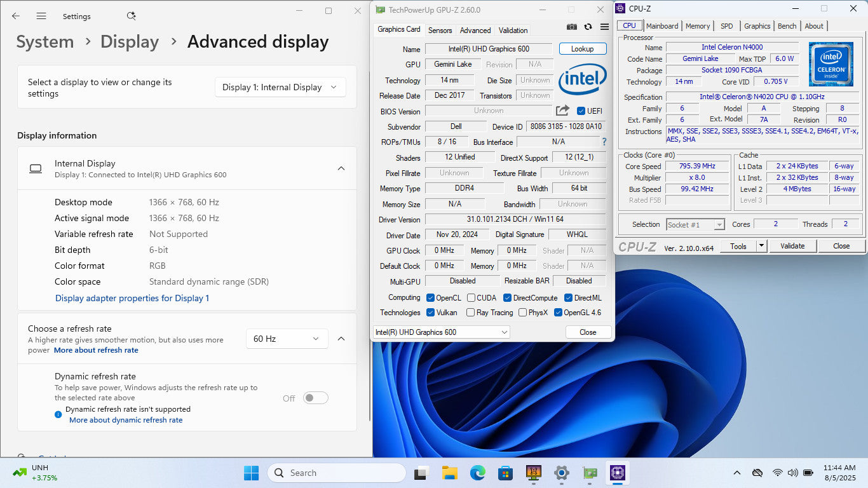Click the Settings search magnifier icon
Screen dimensions: 868x488
pos(131,16)
